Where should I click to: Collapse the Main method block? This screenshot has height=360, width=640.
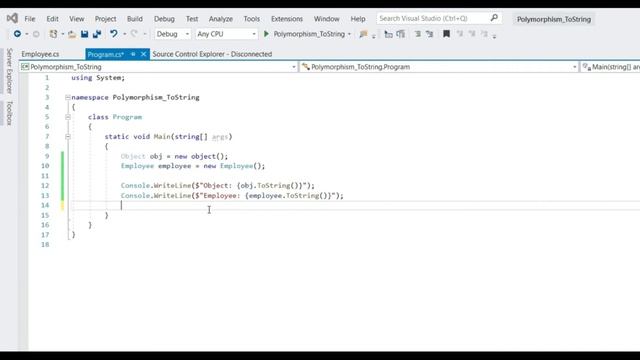[x=68, y=136]
